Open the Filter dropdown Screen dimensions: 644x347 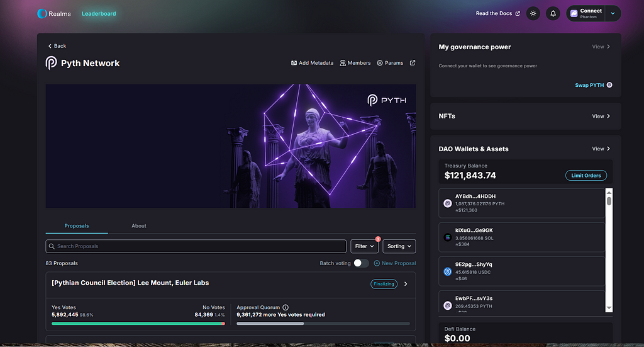tap(364, 246)
